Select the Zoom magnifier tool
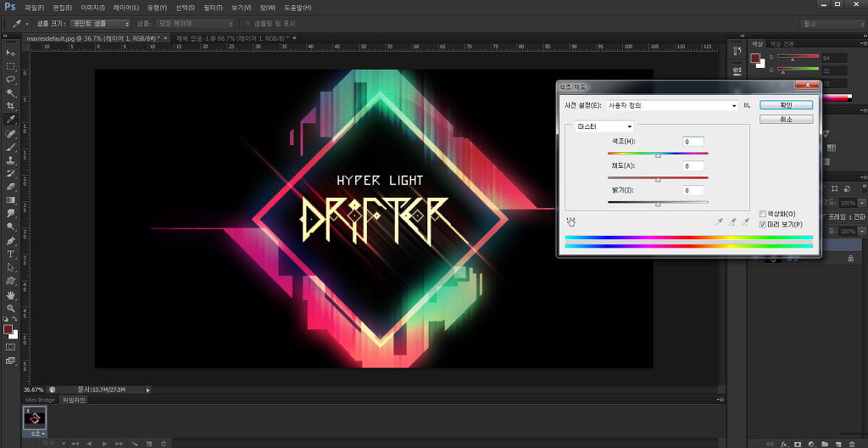Viewport: 868px width, 448px height. coord(11,308)
